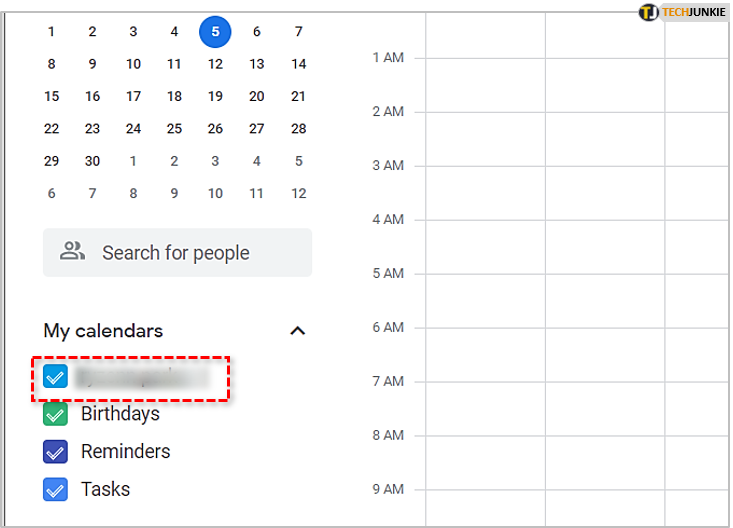Click the people icon in search field
Viewport: 733px width, 528px height.
coord(72,252)
